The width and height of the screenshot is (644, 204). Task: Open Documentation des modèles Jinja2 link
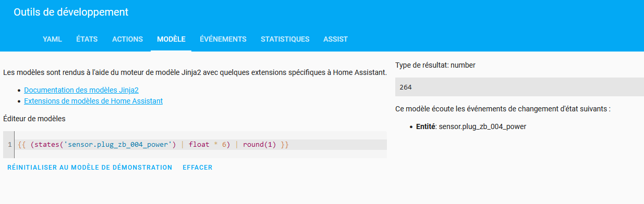pyautogui.click(x=81, y=90)
